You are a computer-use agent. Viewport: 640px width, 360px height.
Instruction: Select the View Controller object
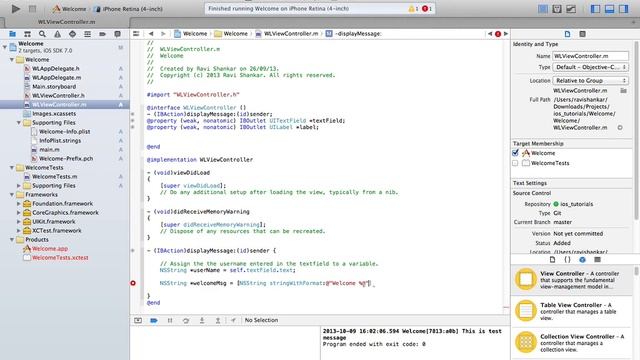[x=571, y=280]
